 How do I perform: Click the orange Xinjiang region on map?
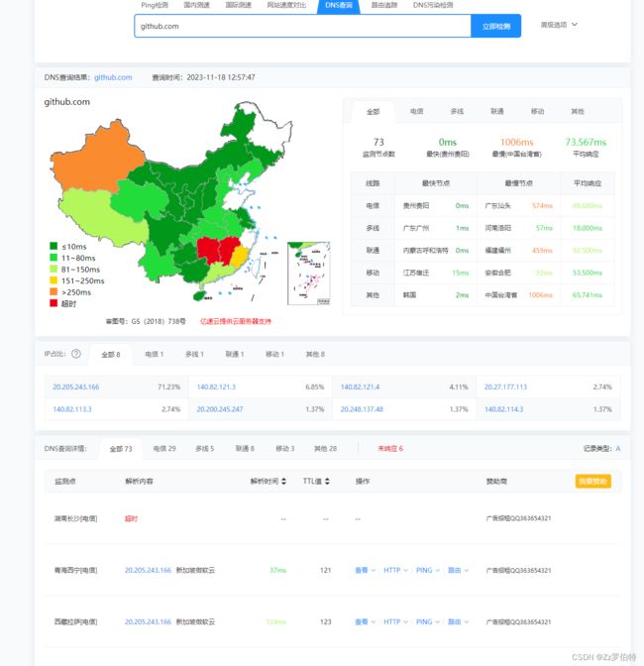tap(95, 158)
